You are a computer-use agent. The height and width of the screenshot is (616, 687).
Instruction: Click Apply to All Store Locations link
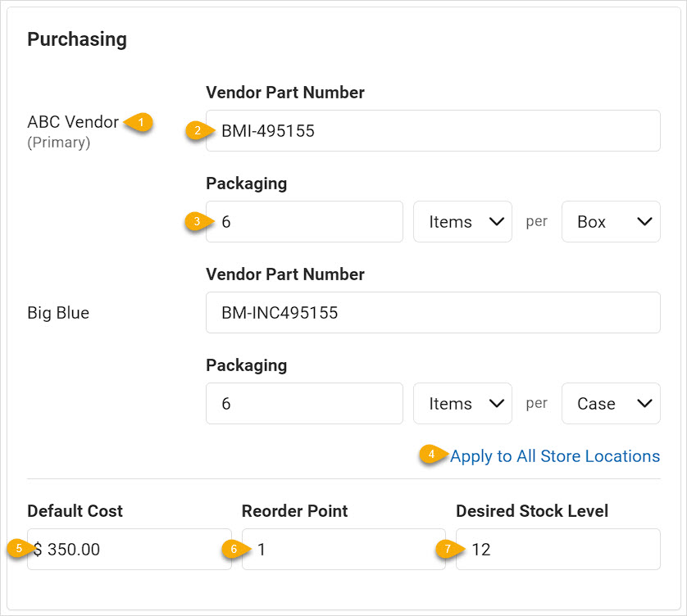(555, 456)
